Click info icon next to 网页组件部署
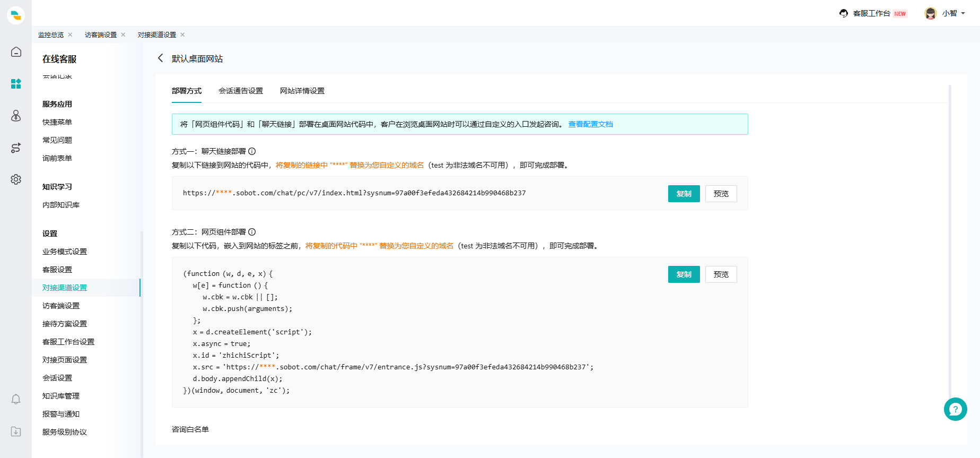 tap(252, 232)
